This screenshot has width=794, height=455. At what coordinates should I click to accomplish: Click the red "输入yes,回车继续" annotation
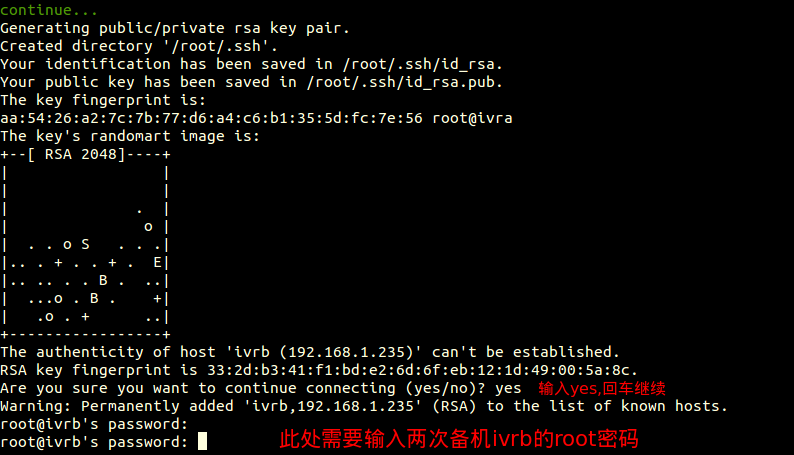coord(601,388)
